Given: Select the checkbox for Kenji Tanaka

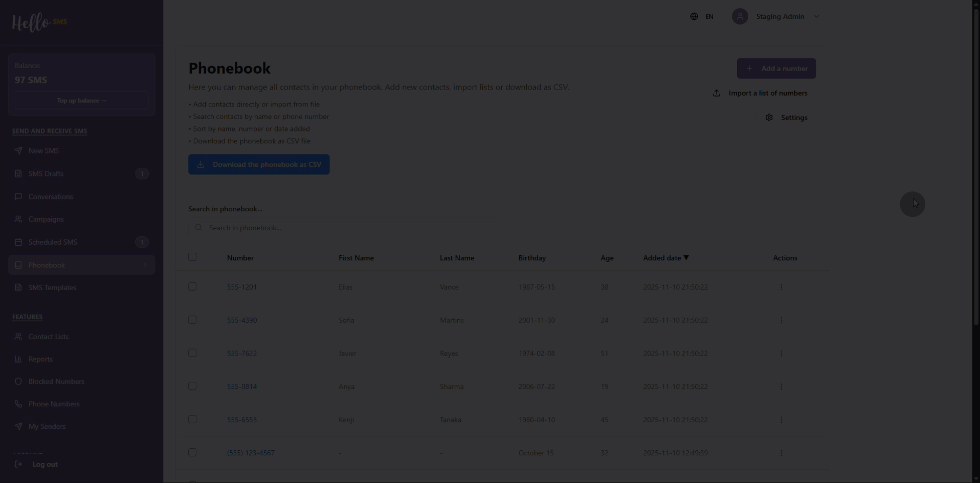Looking at the screenshot, I should tap(192, 420).
